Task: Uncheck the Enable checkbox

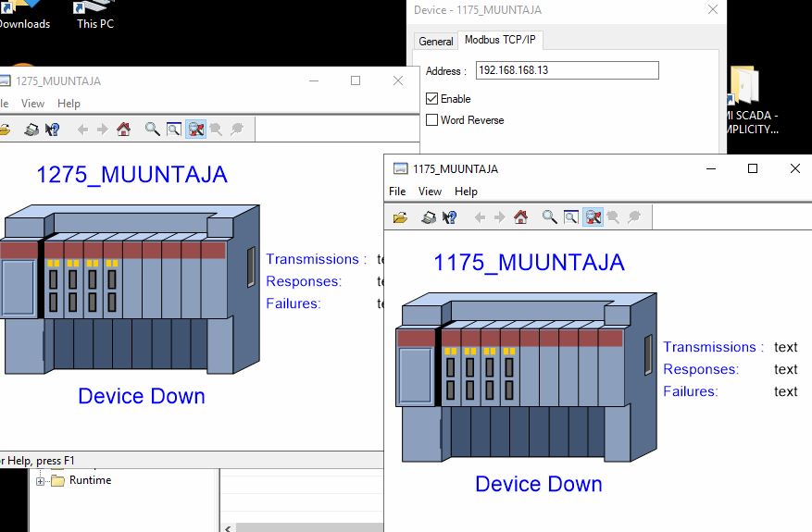Action: point(431,98)
